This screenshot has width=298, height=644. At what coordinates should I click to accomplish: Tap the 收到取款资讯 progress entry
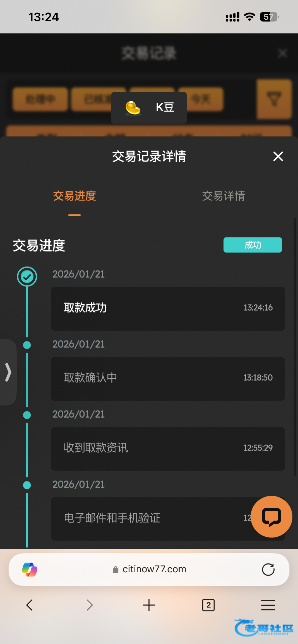(x=168, y=449)
